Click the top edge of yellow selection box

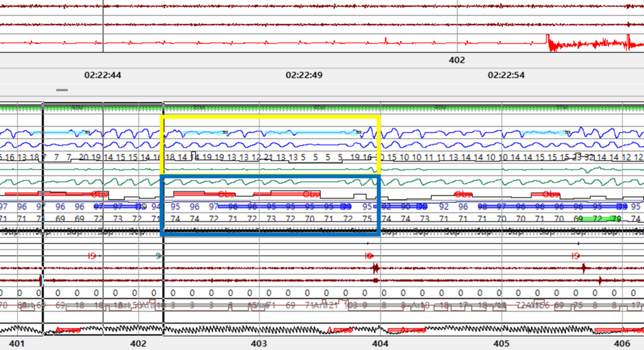click(x=270, y=116)
